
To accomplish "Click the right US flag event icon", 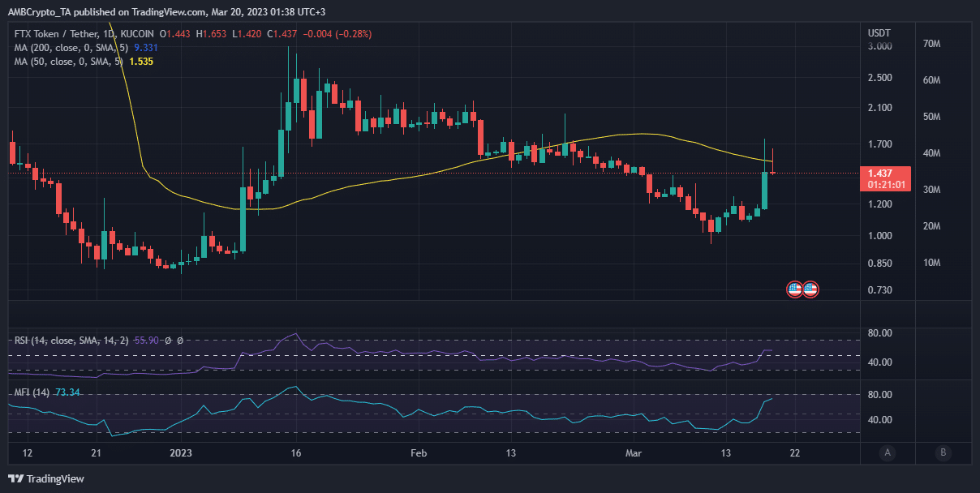I will pyautogui.click(x=810, y=289).
